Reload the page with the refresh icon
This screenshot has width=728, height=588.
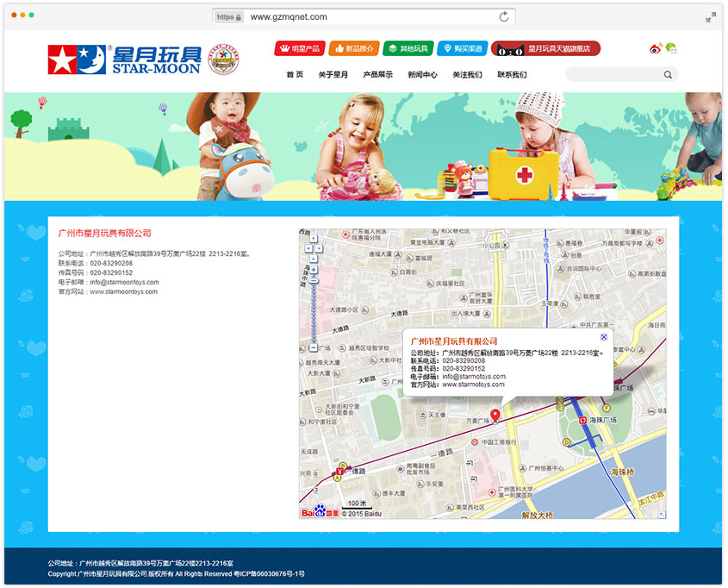click(504, 17)
